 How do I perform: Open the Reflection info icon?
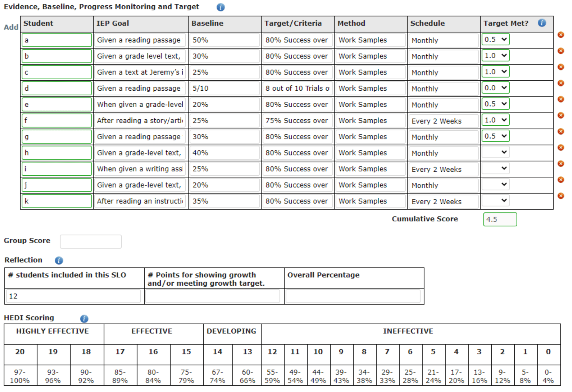tap(59, 260)
